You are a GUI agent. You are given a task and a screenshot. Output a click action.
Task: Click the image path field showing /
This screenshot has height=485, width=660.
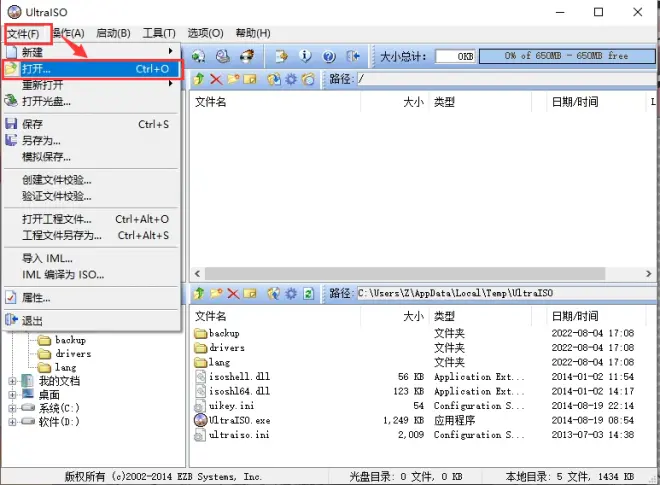(x=506, y=79)
